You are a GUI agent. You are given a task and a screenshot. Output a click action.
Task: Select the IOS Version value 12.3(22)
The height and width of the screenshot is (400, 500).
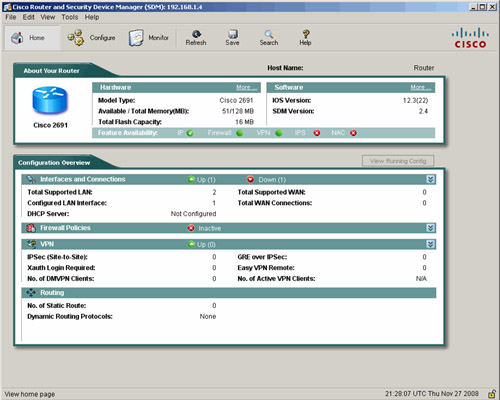(x=415, y=100)
